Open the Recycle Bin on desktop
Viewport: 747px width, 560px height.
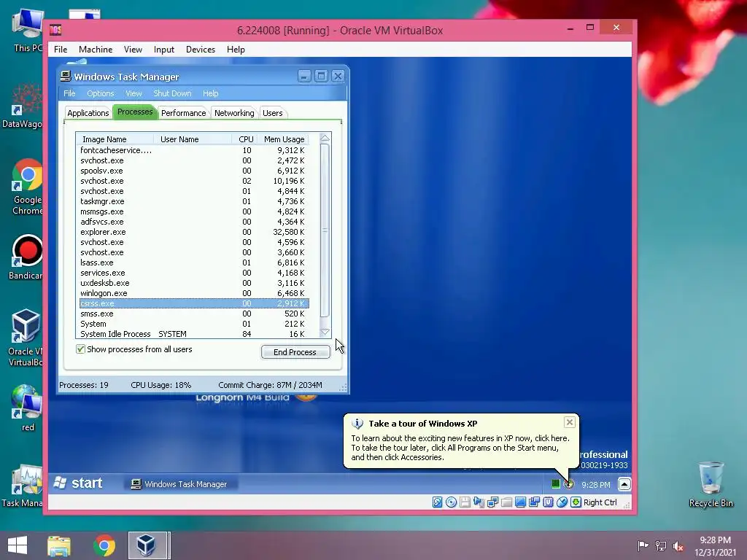(711, 484)
